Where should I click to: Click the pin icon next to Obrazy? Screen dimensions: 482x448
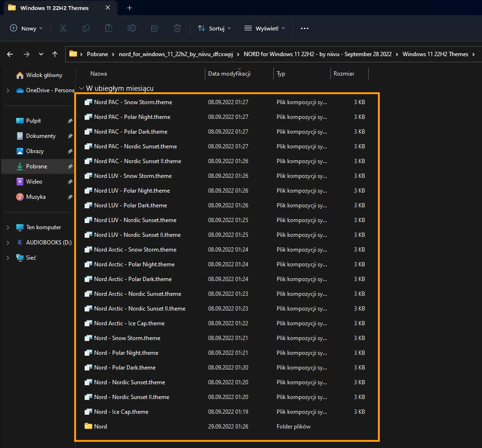coord(70,151)
